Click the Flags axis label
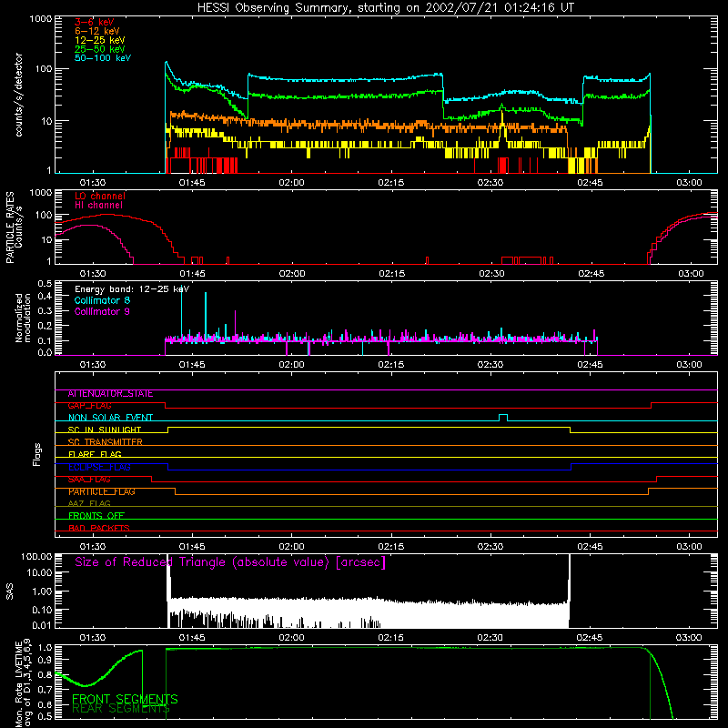The width and height of the screenshot is (728, 728). click(x=36, y=454)
